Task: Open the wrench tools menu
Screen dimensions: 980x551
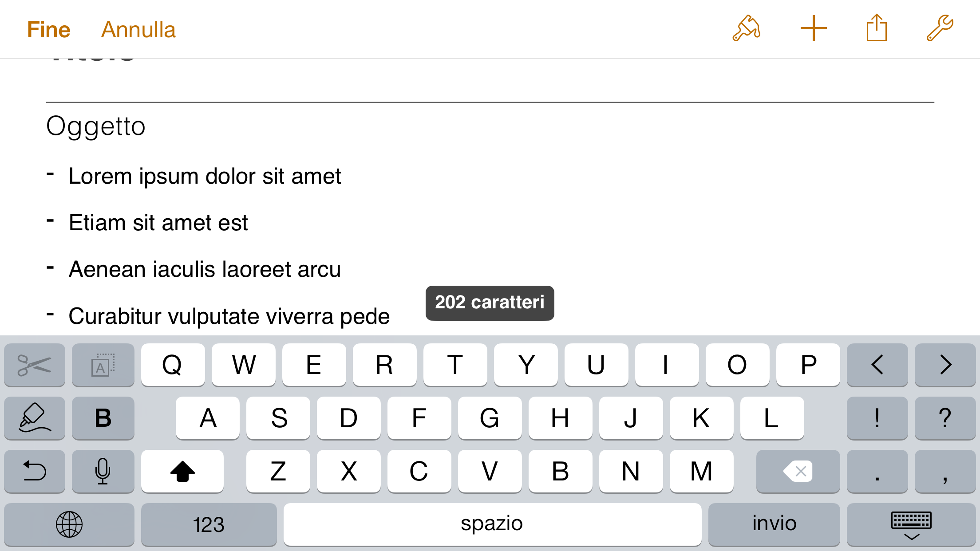Action: [x=940, y=29]
